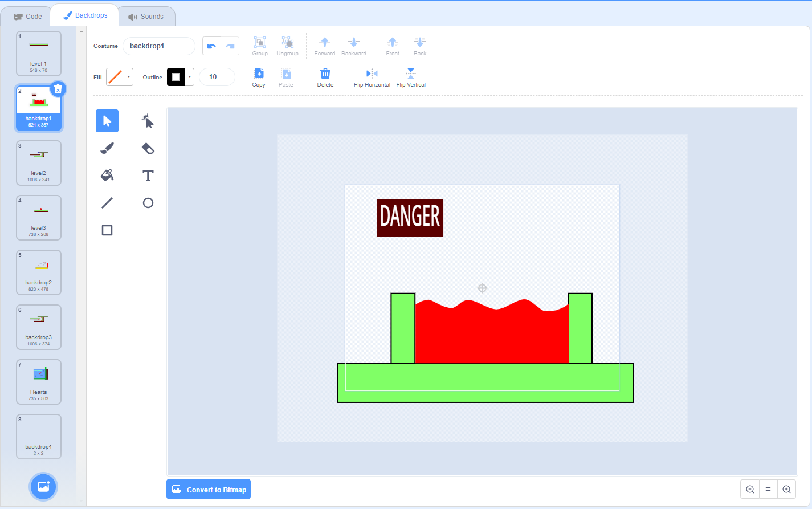Image resolution: width=812 pixels, height=509 pixels.
Task: Delete the selected shape
Action: tap(325, 78)
